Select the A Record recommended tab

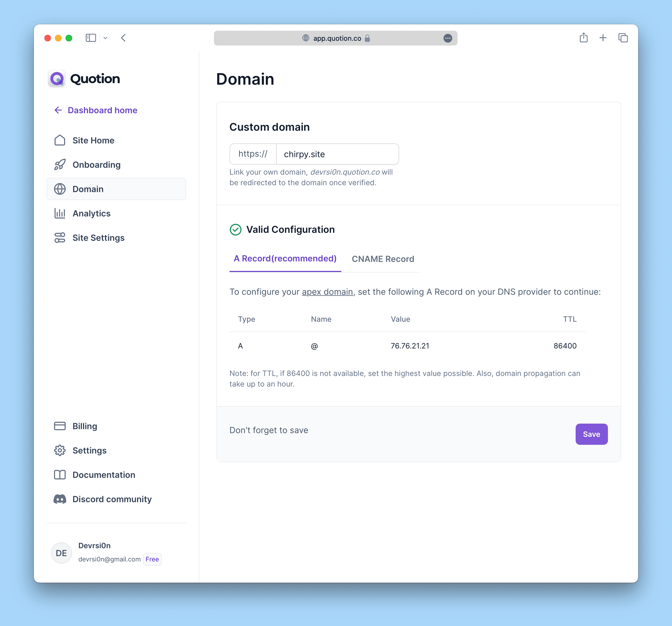click(285, 258)
